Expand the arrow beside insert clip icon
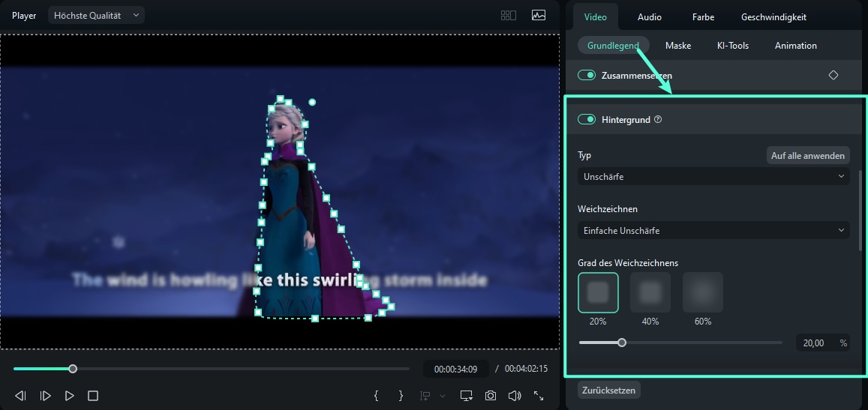 [x=443, y=396]
